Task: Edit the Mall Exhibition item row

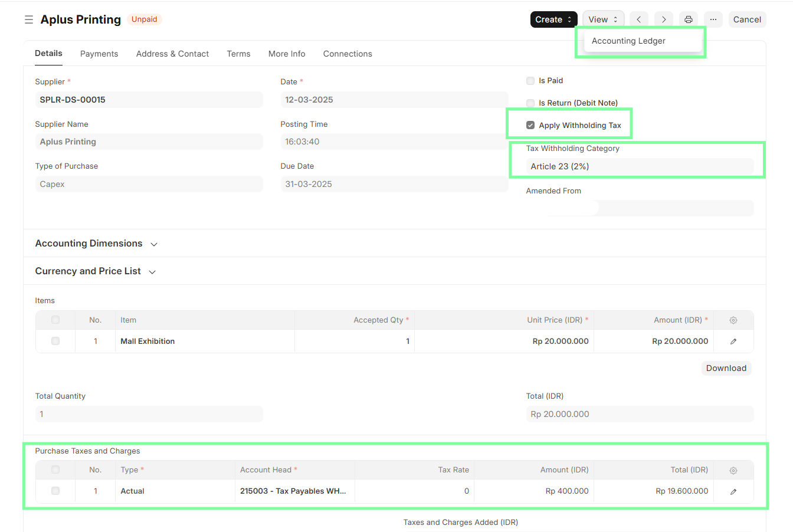Action: (733, 341)
